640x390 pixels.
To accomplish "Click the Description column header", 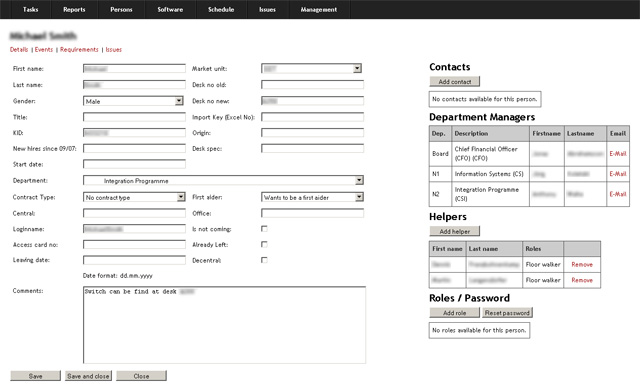I will pos(491,133).
